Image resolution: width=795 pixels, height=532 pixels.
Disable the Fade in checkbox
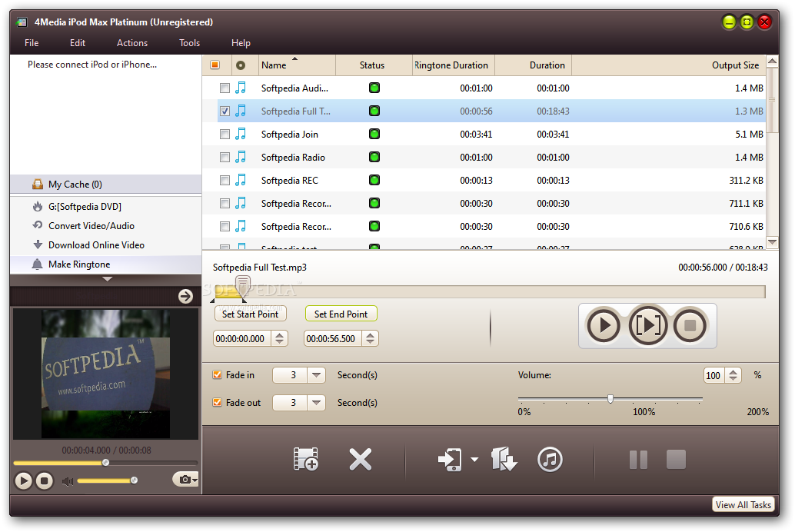tap(217, 375)
